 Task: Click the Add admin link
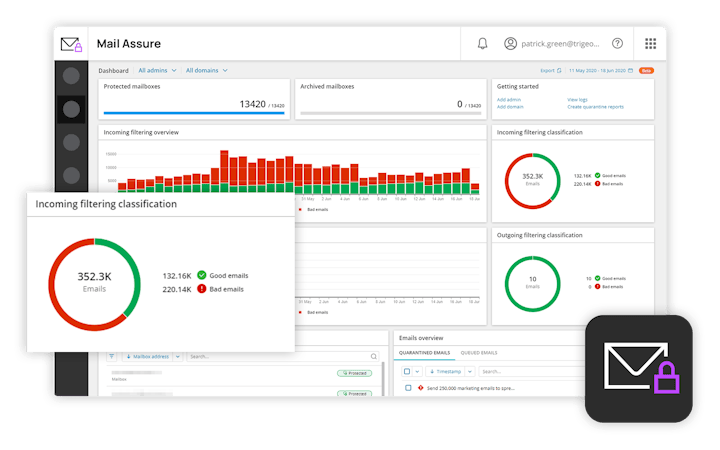click(509, 100)
